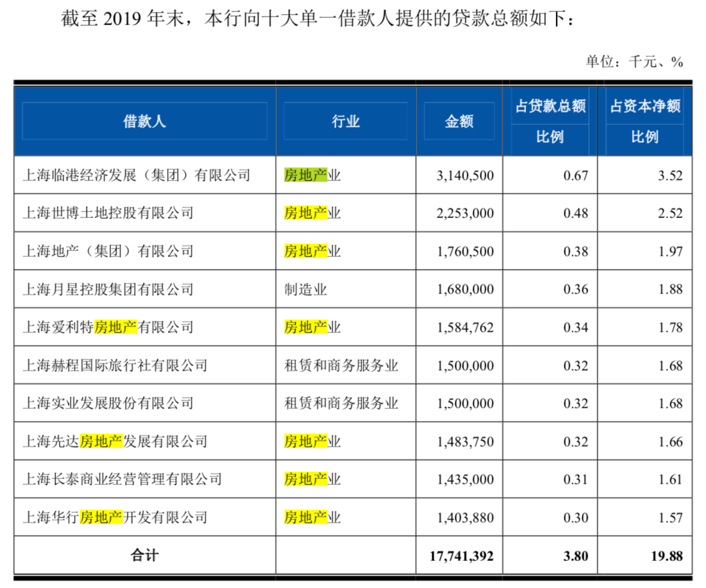Image resolution: width=706 pixels, height=588 pixels.
Task: Click the 金额 column header
Action: tap(459, 121)
